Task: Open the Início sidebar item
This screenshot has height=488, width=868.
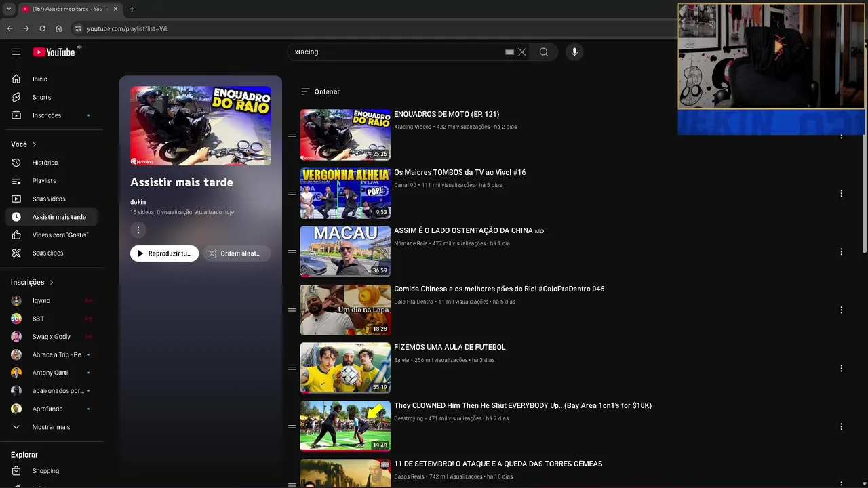Action: tap(52, 79)
